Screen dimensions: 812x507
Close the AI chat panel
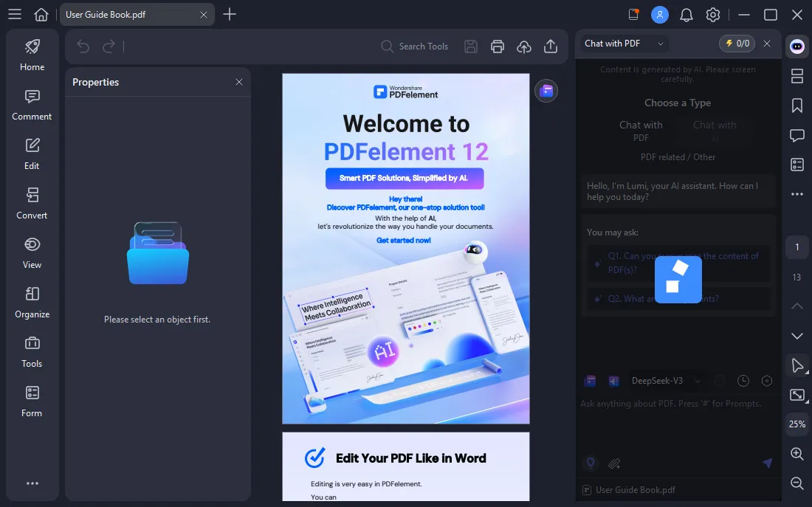click(x=767, y=44)
